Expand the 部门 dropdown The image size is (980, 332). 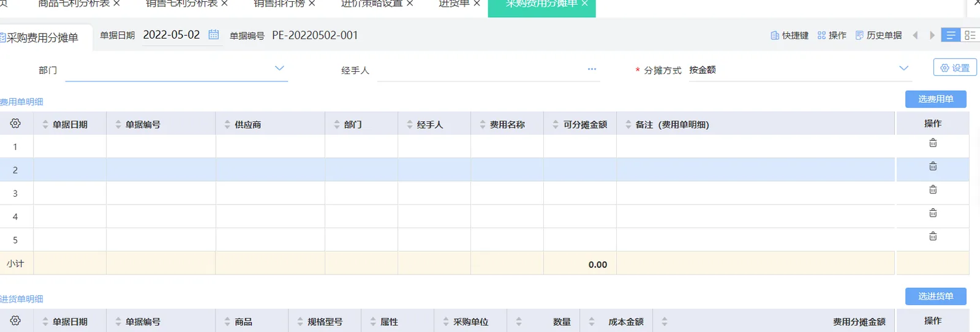279,69
